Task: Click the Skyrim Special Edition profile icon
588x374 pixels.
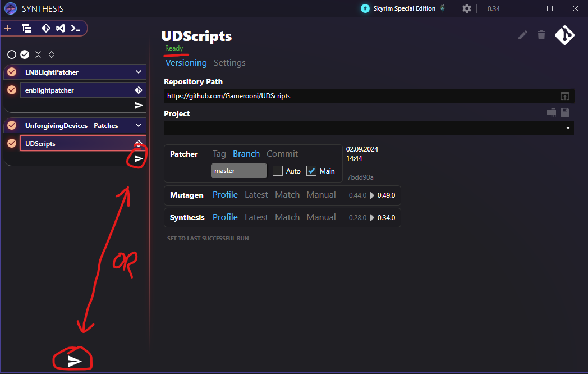Action: 365,8
